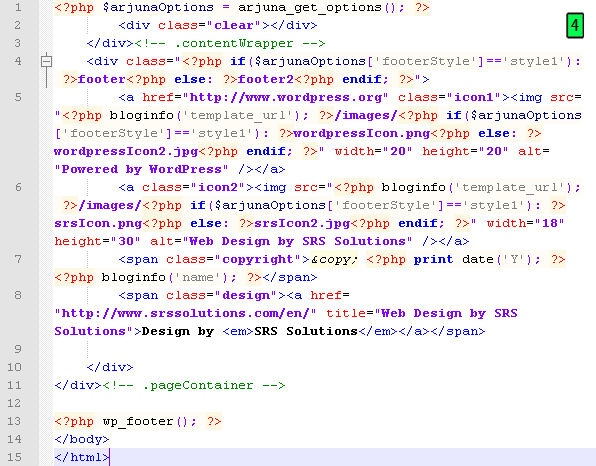Click the print keyword on line 7
The height and width of the screenshot is (466, 596).
tap(434, 260)
